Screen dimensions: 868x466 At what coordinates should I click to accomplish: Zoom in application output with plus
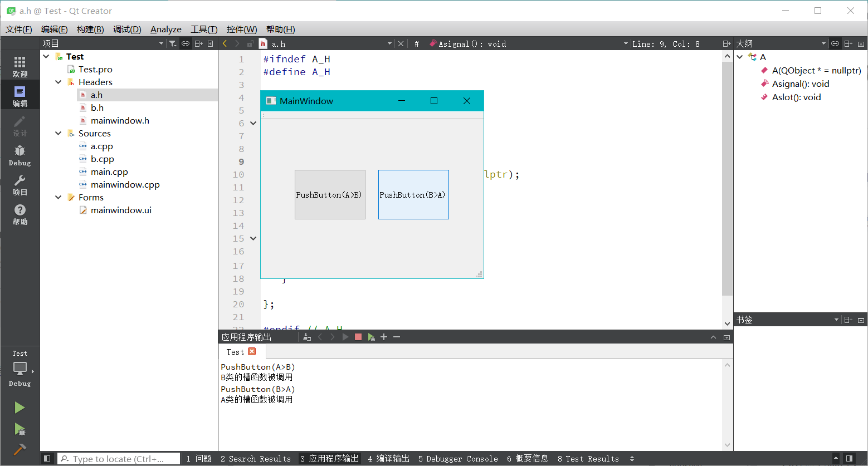(x=384, y=337)
